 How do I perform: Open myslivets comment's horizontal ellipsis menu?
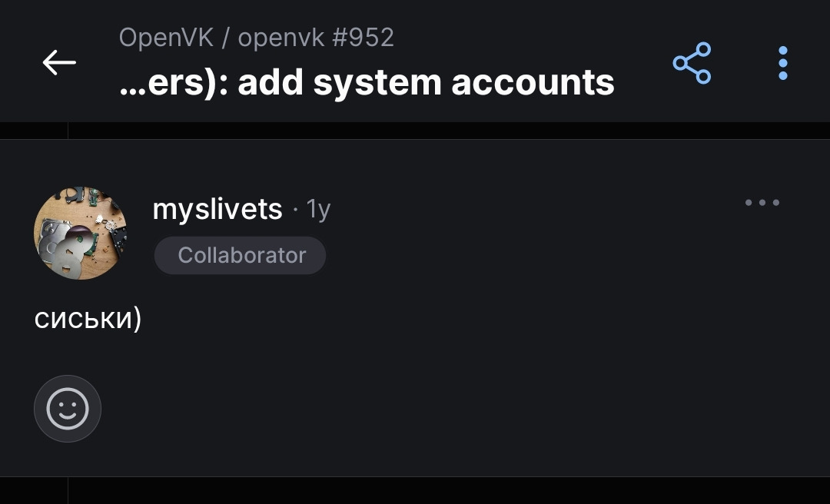point(762,202)
